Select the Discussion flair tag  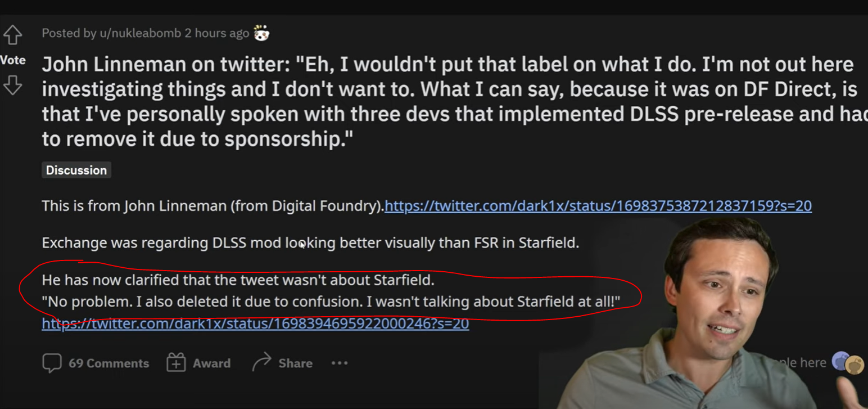click(76, 170)
